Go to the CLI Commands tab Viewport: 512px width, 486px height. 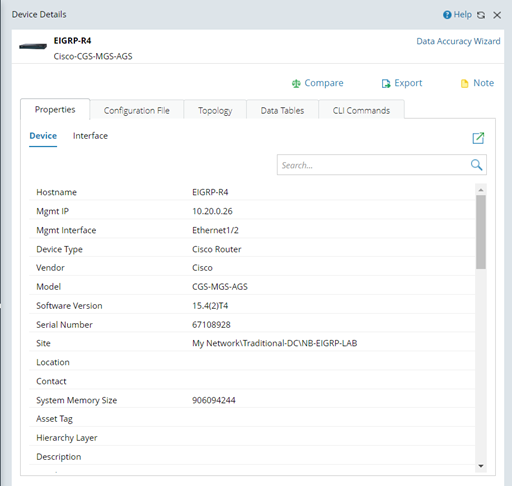coord(361,110)
